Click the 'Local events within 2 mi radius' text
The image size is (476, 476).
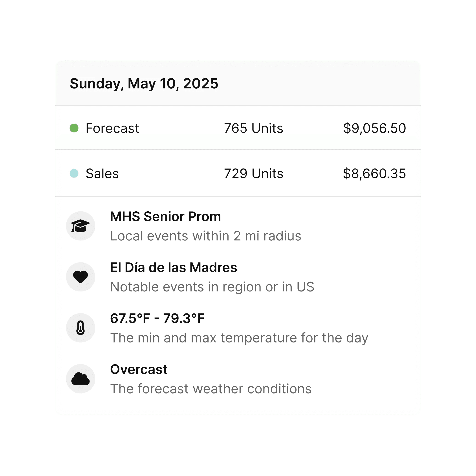click(205, 236)
